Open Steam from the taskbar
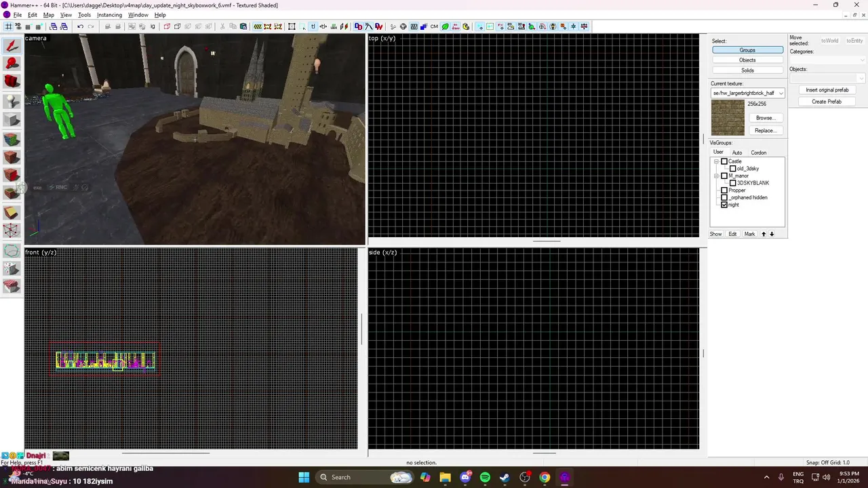This screenshot has width=868, height=488. tap(505, 477)
